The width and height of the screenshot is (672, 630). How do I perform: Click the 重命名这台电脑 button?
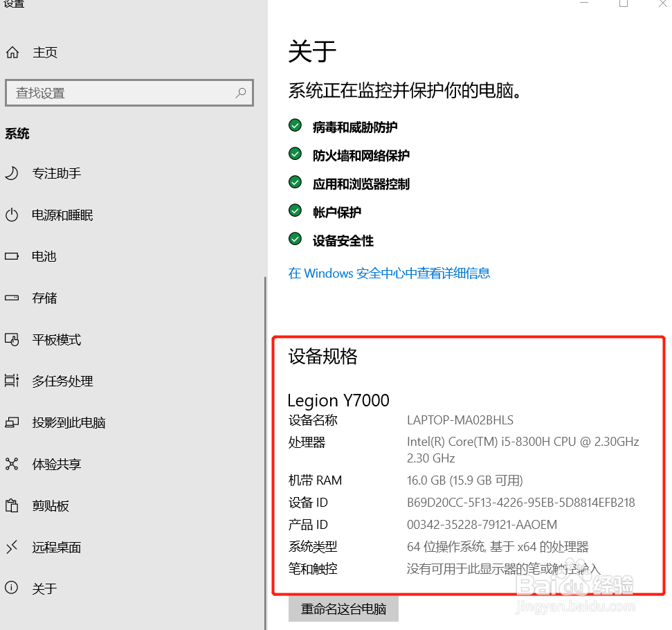coord(343,609)
